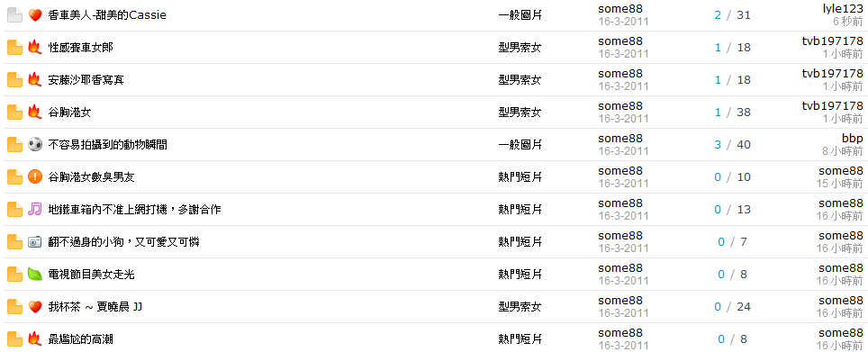
Task: Click the 熱門短片 category on 最尷尬的高潮 row
Action: 520,339
